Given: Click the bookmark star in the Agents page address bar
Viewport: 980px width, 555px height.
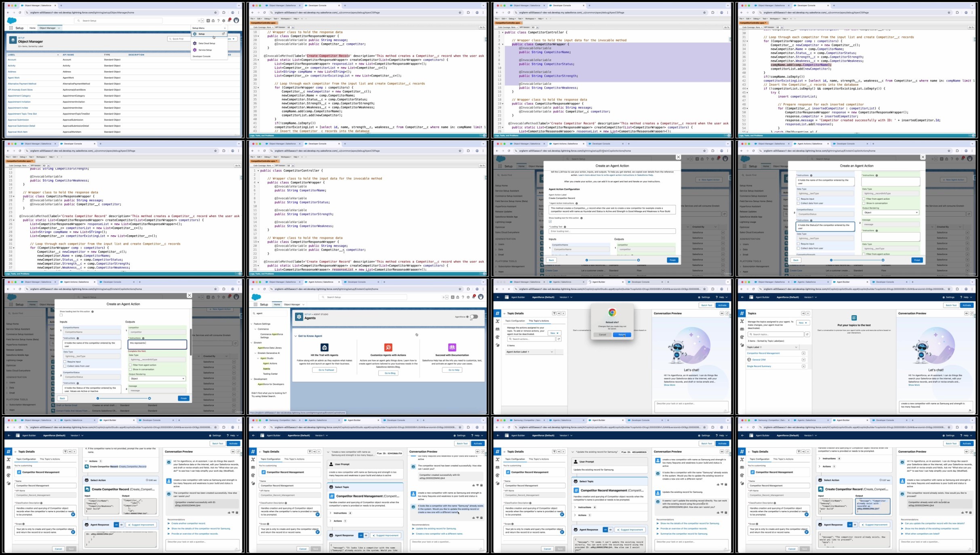Looking at the screenshot, I should click(460, 289).
